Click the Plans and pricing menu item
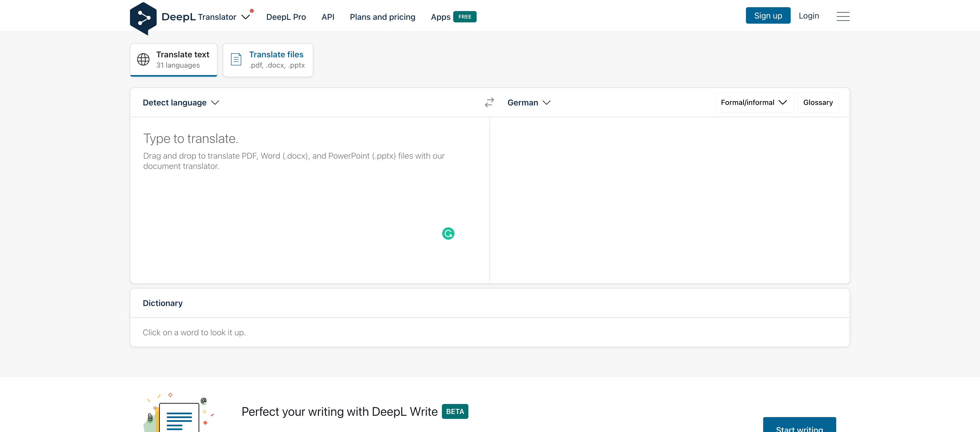The height and width of the screenshot is (432, 980). pyautogui.click(x=382, y=16)
